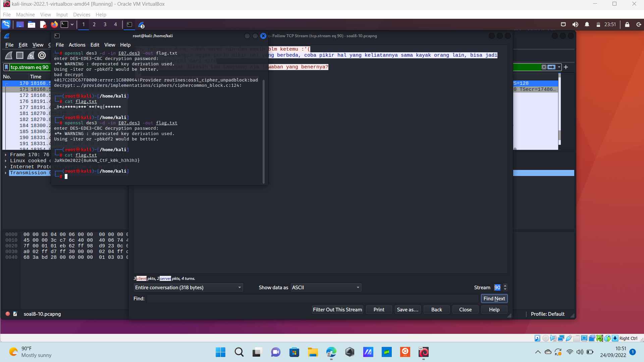Open the Show data as ASCII dropdown

point(325,288)
